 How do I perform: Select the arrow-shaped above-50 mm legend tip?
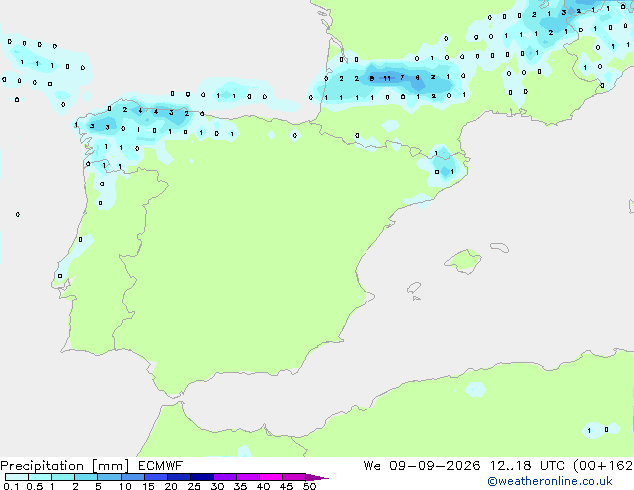(x=317, y=477)
